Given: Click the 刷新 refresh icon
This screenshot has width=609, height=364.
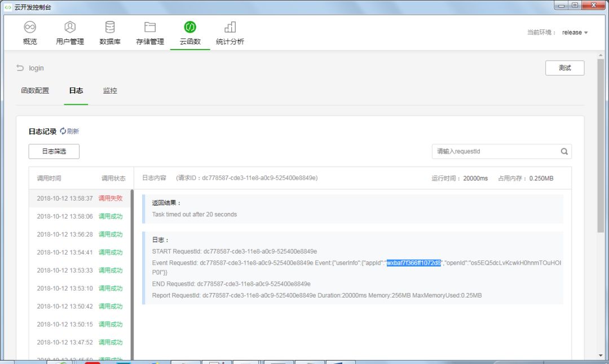Looking at the screenshot, I should (x=63, y=131).
